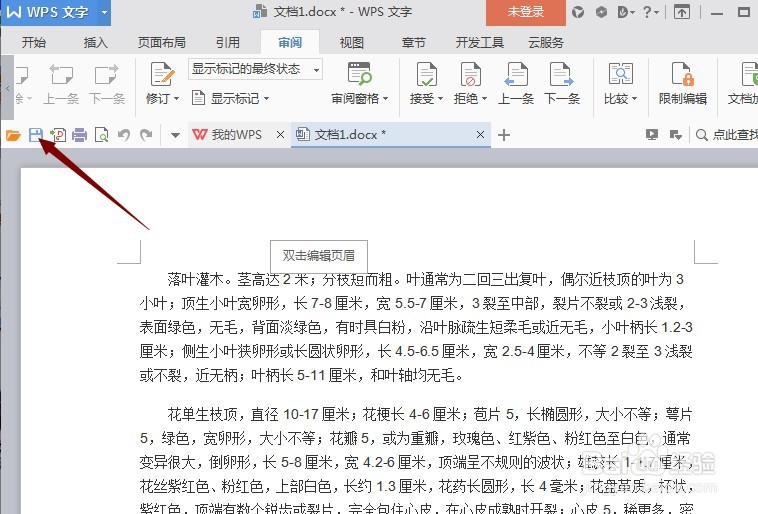Expand the 修订 dropdown arrow
The width and height of the screenshot is (758, 514).
click(x=176, y=99)
